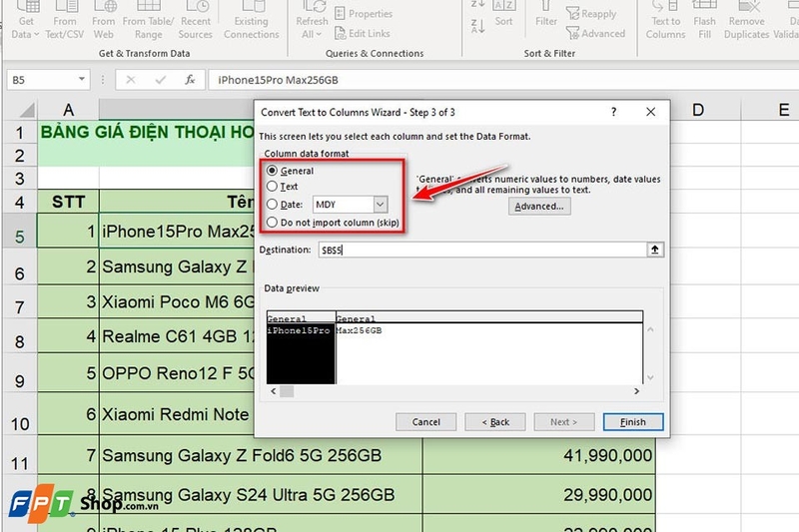
Task: Click cell Xiaomi Poco M6
Action: pyautogui.click(x=177, y=301)
